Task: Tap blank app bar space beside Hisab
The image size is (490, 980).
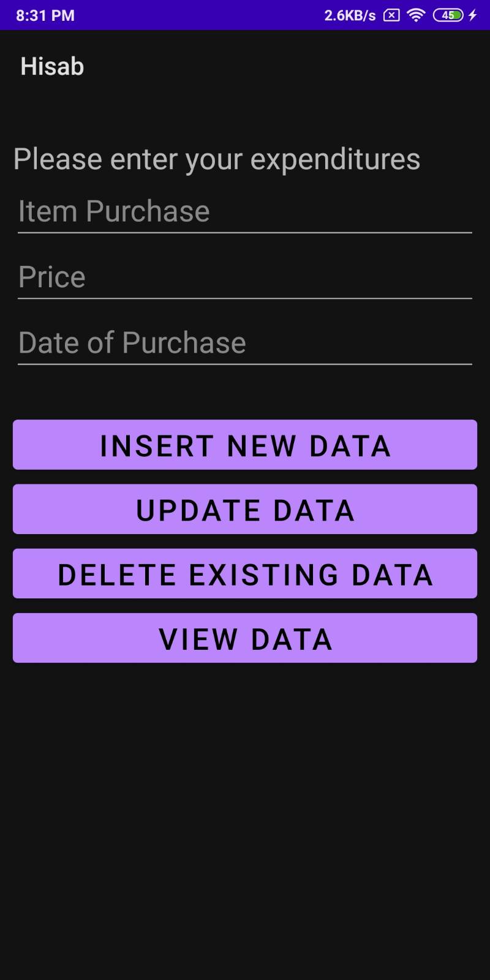Action: pos(288,66)
